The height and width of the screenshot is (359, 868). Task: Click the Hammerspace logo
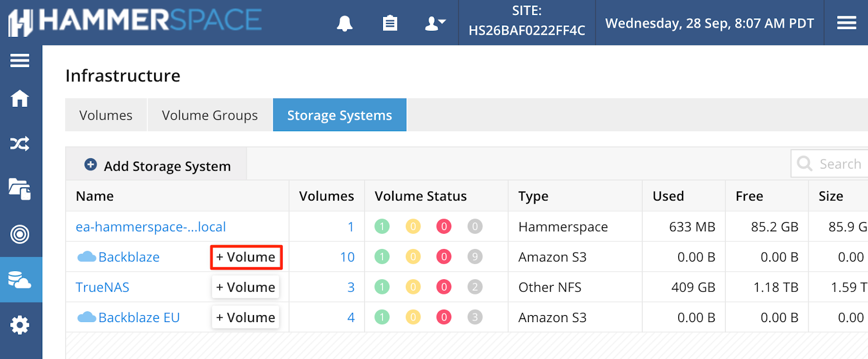[x=135, y=22]
